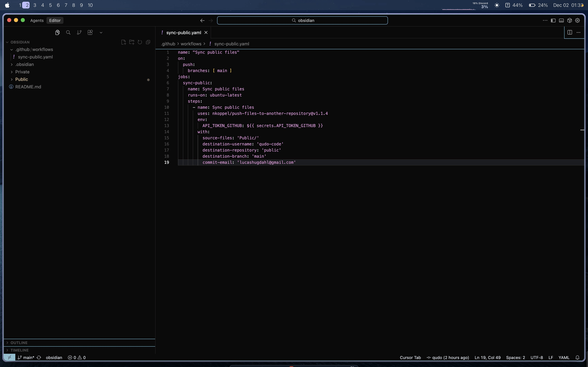The height and width of the screenshot is (367, 588).
Task: Collapse all folders in explorer
Action: click(x=148, y=42)
